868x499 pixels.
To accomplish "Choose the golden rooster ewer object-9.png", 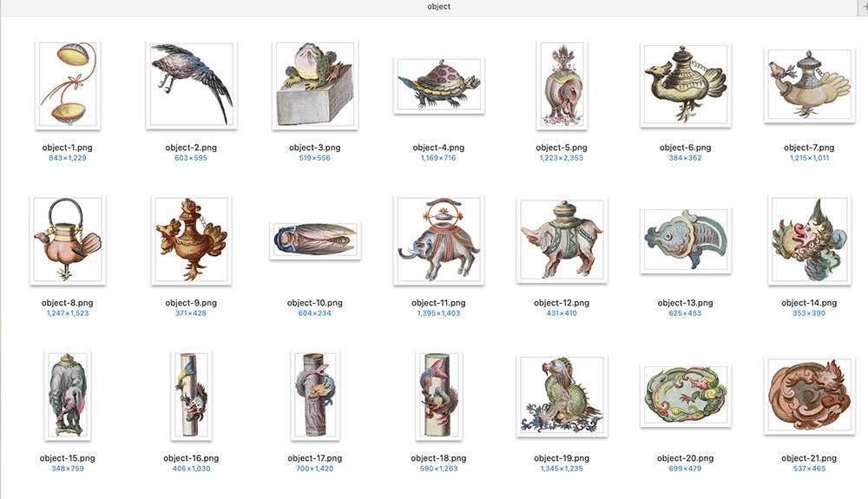I will 192,240.
